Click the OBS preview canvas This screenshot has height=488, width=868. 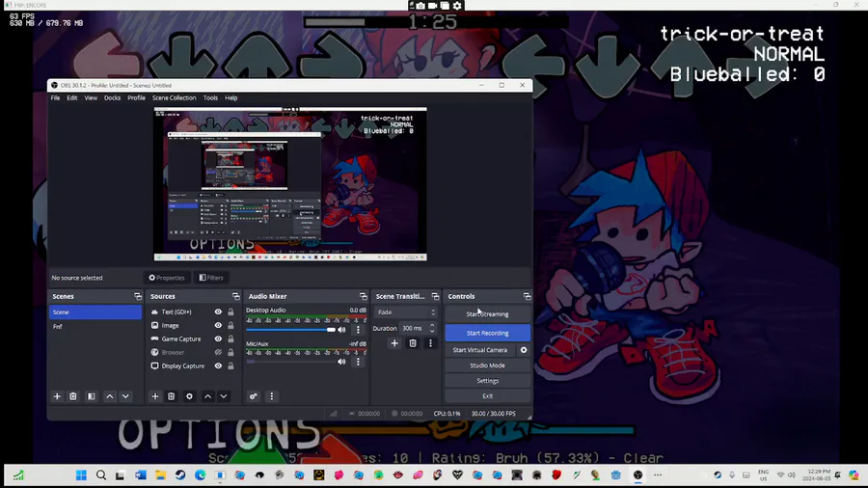coord(290,183)
